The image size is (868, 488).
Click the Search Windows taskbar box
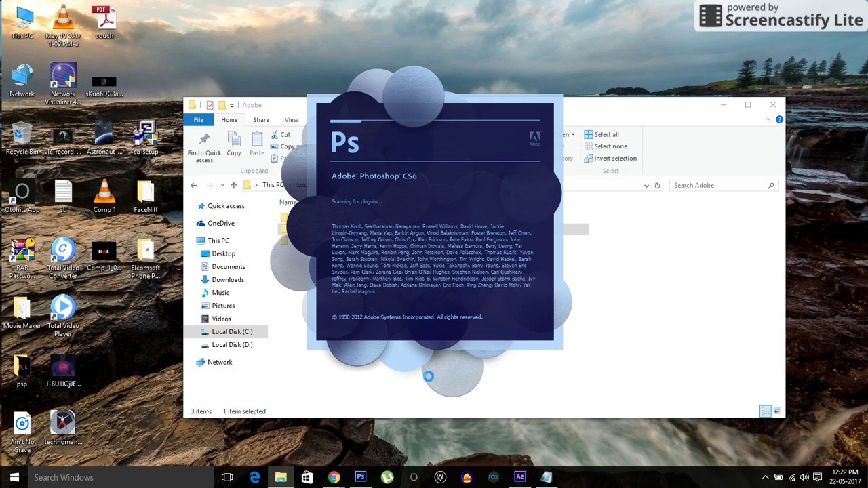121,477
